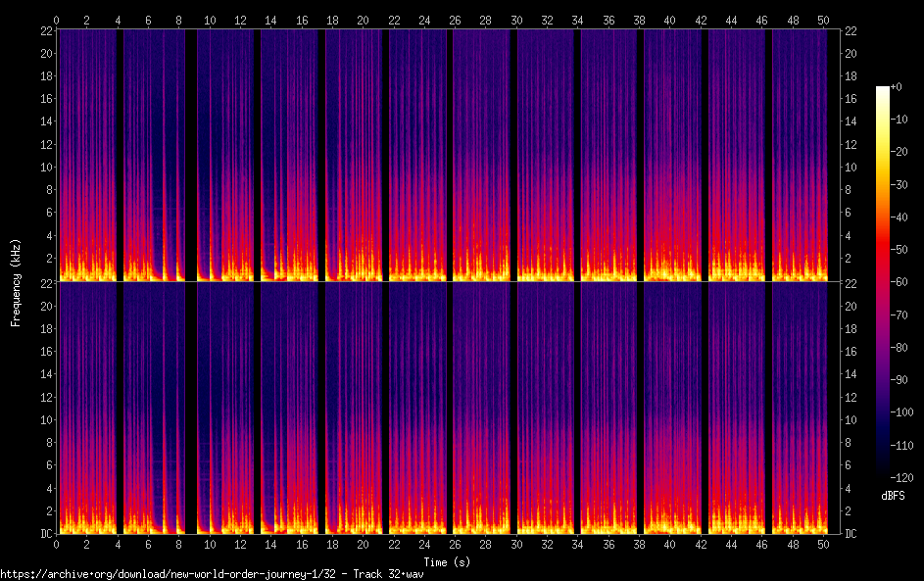This screenshot has height=581, width=924.
Task: Click the dBFS caption below the color bar
Action: coord(893,496)
